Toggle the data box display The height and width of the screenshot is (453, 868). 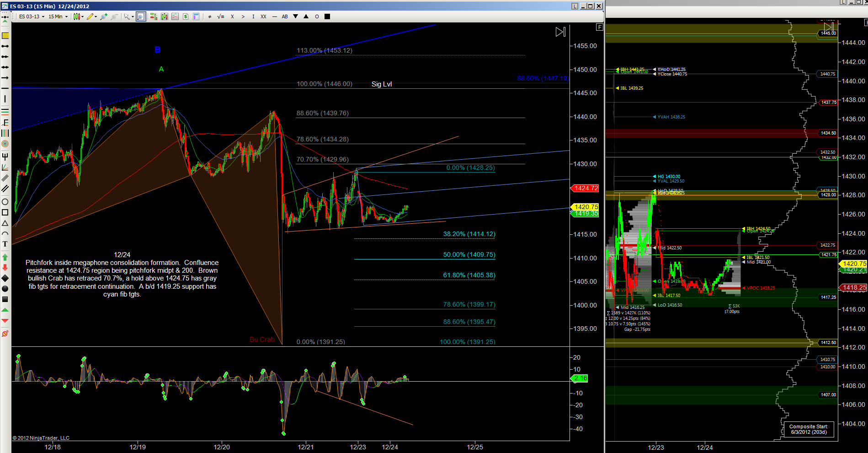(x=196, y=16)
